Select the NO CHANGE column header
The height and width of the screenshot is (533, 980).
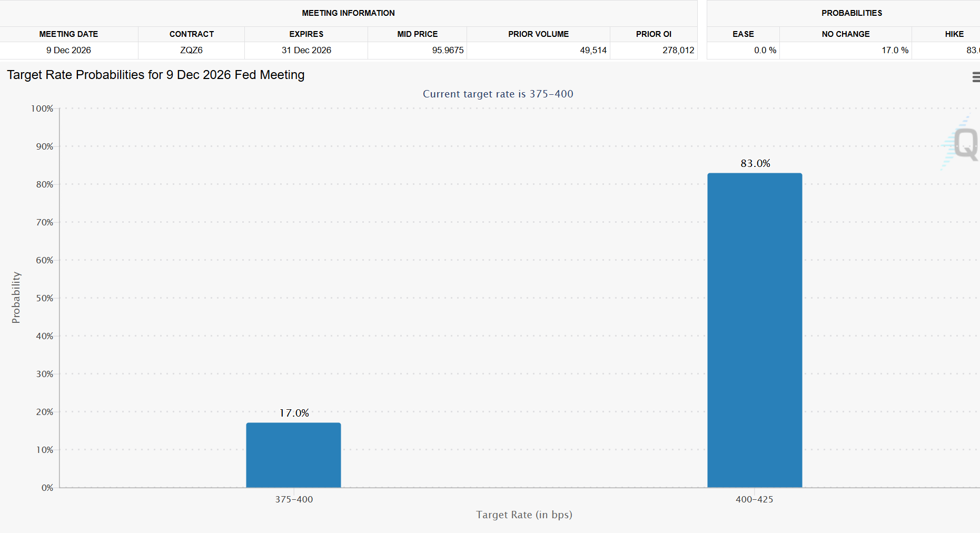point(846,34)
